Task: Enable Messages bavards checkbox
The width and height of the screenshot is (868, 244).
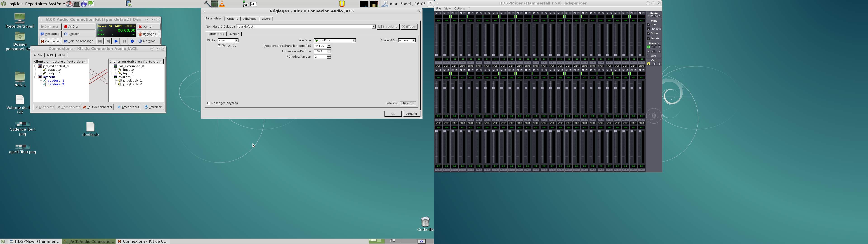Action: pos(209,103)
